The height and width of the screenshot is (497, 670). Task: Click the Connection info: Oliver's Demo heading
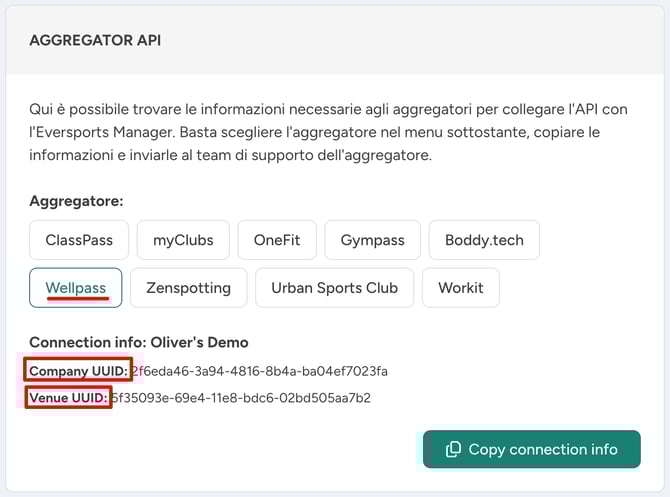click(x=138, y=342)
